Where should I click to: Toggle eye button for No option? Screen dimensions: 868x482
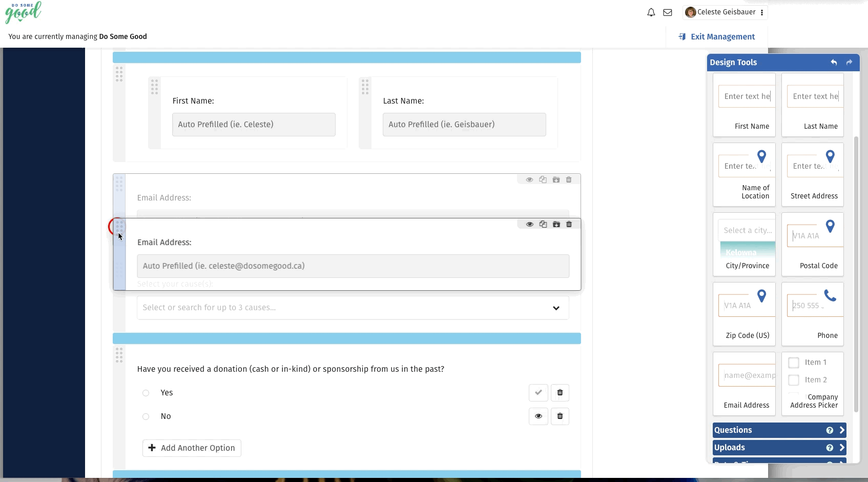click(539, 416)
